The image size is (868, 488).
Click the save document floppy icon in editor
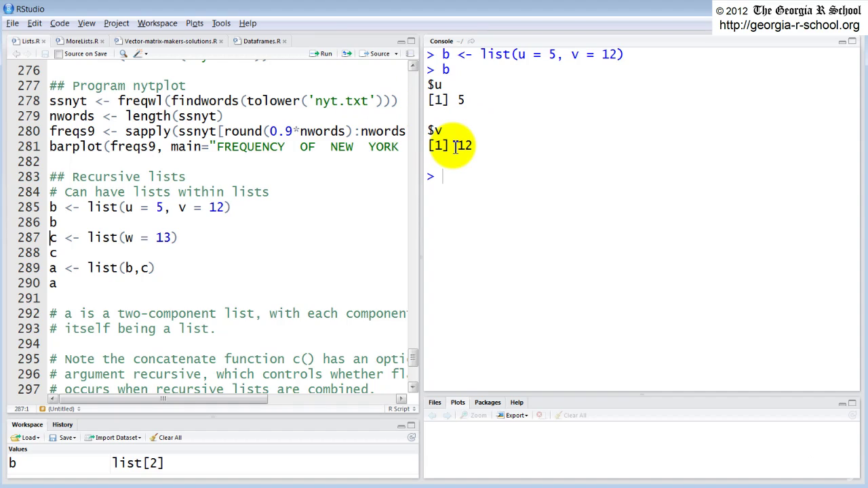[x=45, y=54]
